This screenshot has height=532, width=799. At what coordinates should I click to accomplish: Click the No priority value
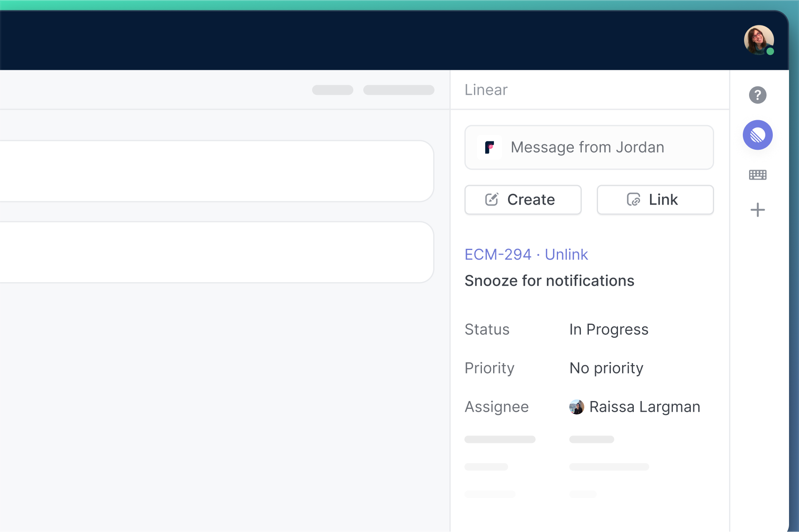606,368
